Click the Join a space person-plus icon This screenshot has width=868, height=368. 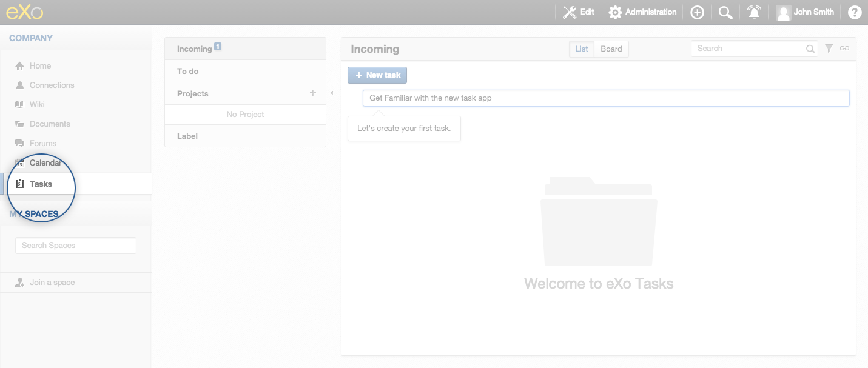tap(19, 282)
